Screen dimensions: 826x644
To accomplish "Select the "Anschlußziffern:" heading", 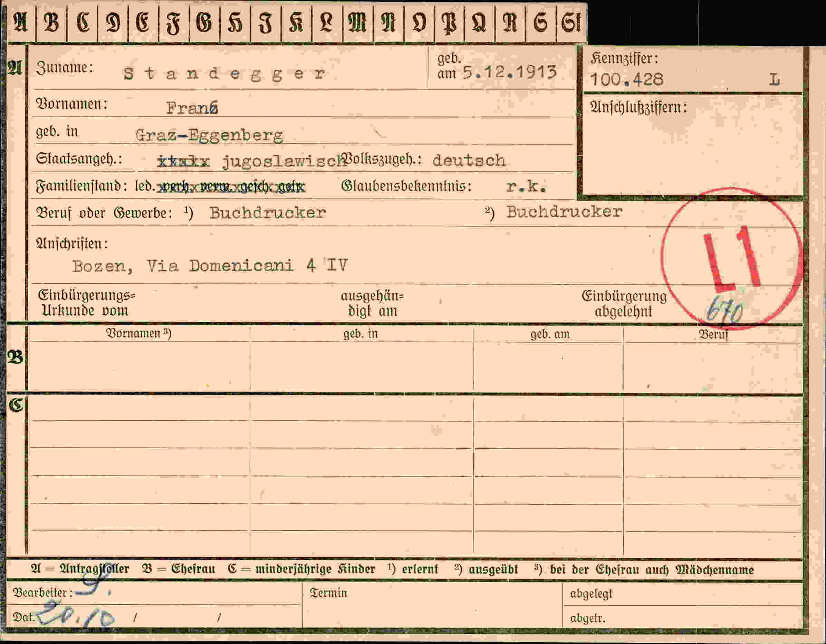I will [x=639, y=108].
